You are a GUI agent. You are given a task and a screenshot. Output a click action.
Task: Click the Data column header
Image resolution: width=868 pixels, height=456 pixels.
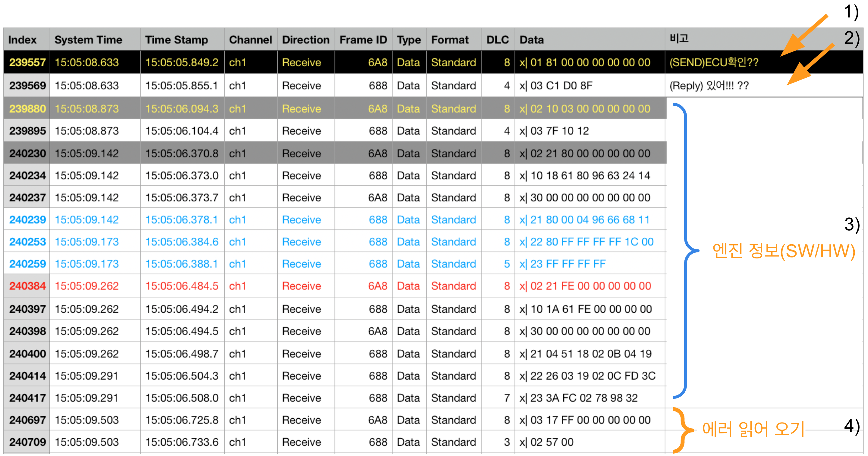532,40
